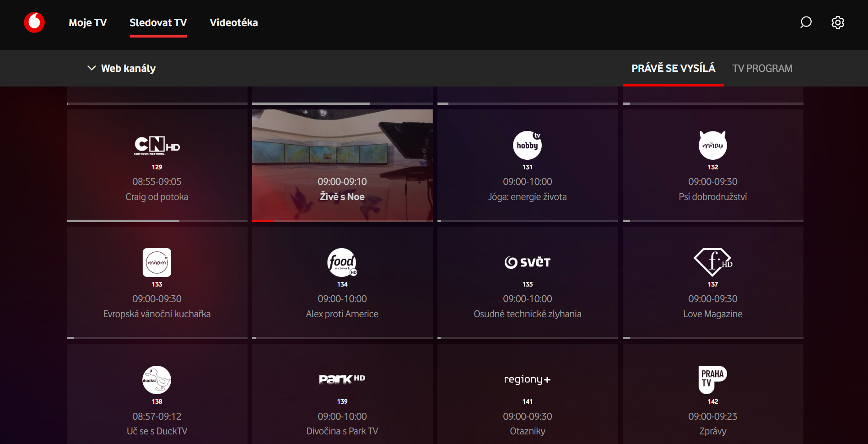Open the search magnifier icon

point(806,22)
